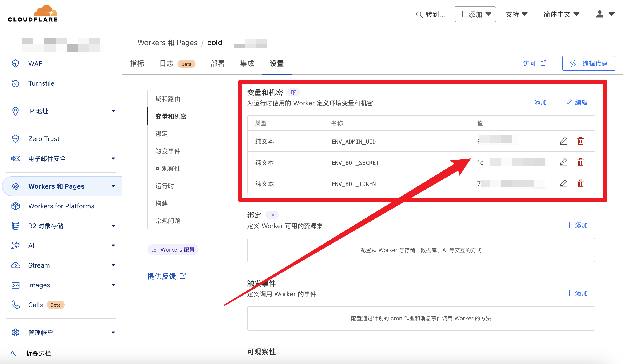This screenshot has height=364, width=623.
Task: Open the search magnifier icon
Action: 419,15
